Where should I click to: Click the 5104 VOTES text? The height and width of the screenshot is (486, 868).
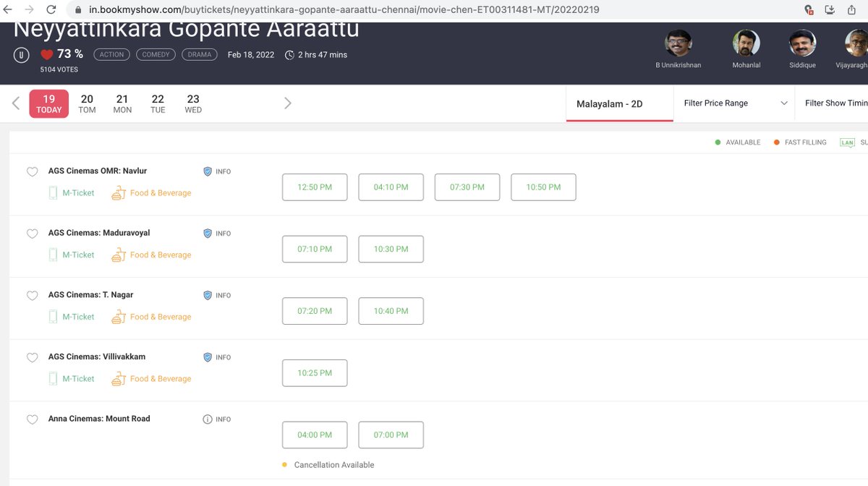pyautogui.click(x=59, y=69)
